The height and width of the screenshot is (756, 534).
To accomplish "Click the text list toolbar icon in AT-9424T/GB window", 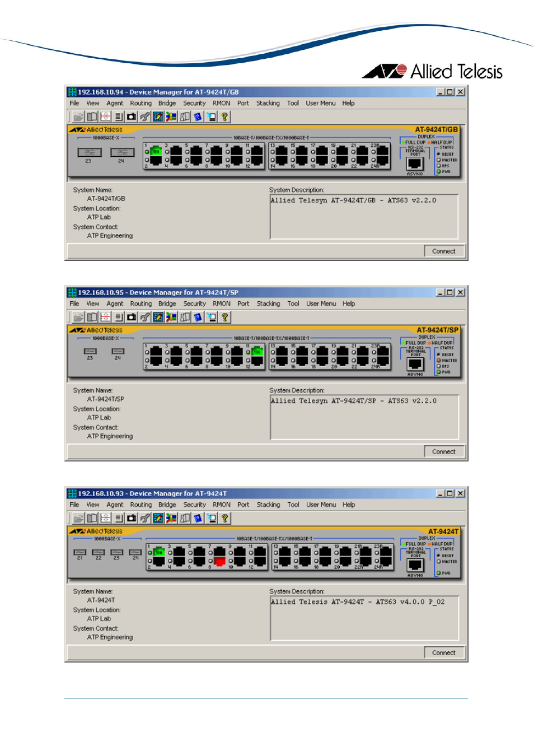I will pos(118,117).
